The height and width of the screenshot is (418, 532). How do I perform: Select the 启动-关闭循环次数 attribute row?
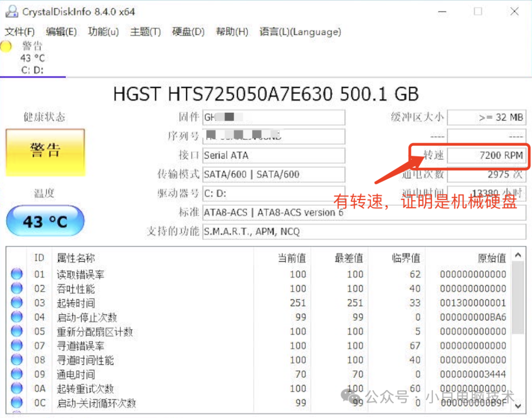coord(259,403)
